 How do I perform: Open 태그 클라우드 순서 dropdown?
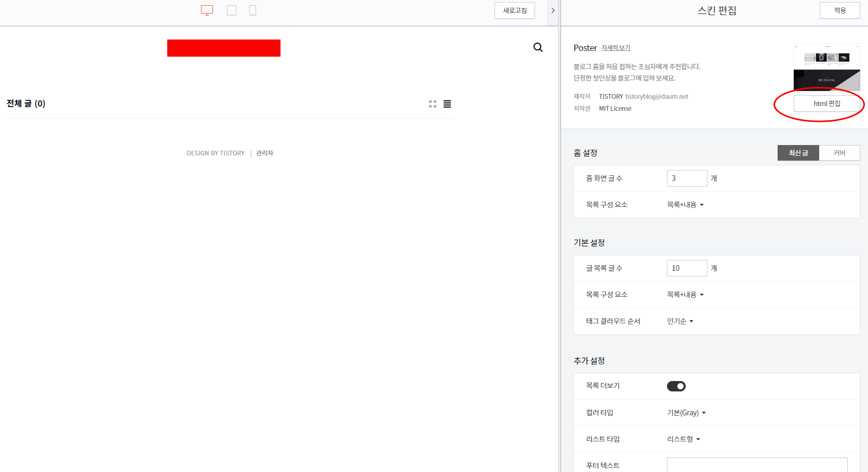680,321
